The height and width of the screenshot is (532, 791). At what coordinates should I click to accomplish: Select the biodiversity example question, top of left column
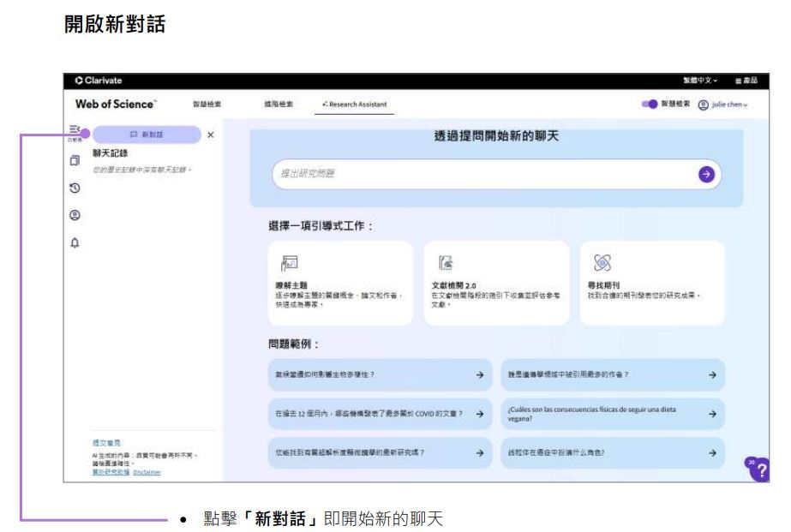pyautogui.click(x=380, y=374)
